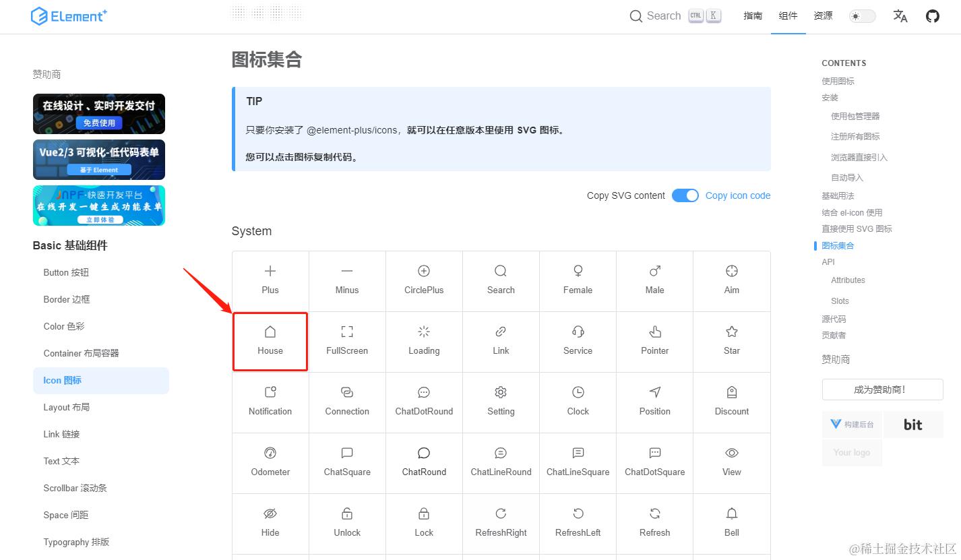Viewport: 961px width, 560px height.
Task: Select the Star icon
Action: (x=731, y=341)
